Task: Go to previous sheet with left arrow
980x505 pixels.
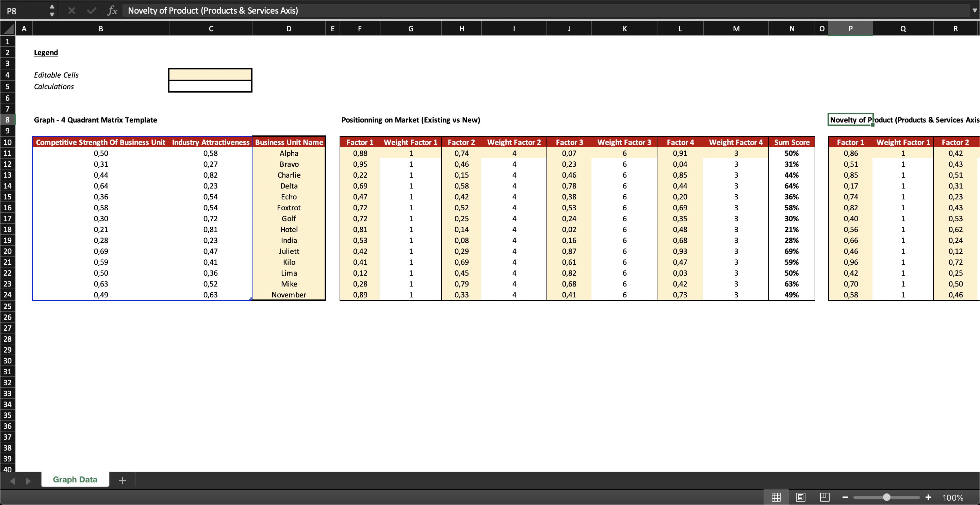Action: [13, 480]
